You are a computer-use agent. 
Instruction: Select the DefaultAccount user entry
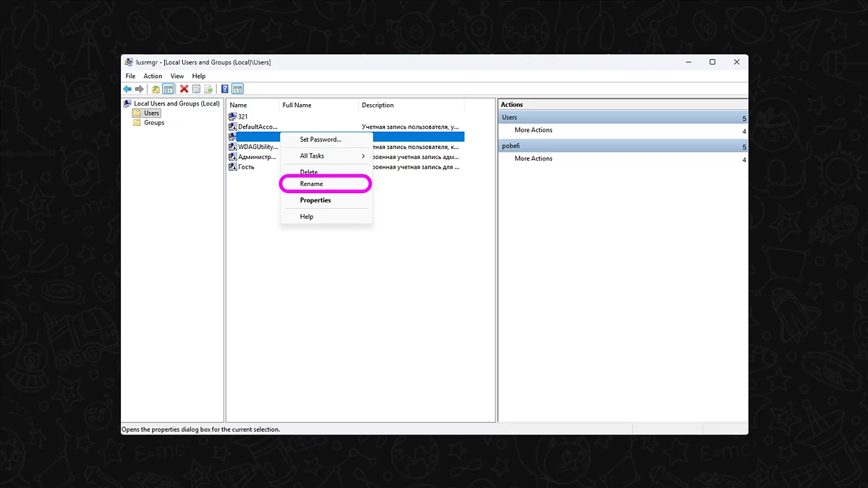tap(257, 127)
